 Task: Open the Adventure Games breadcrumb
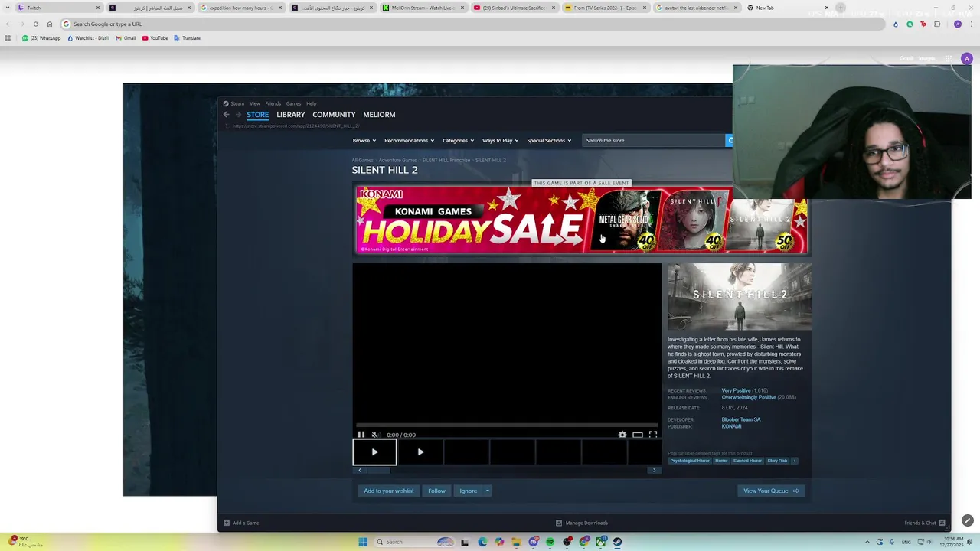pos(397,160)
